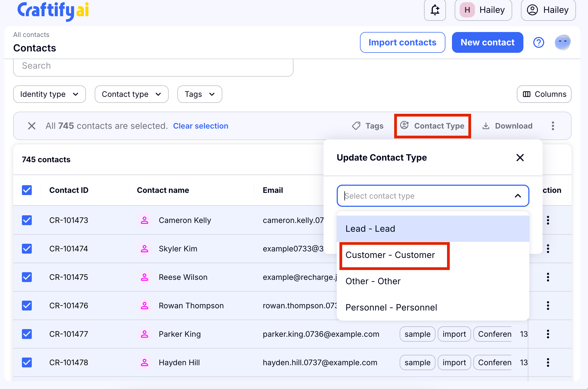Image resolution: width=588 pixels, height=389 pixels.
Task: Open contact Cameron Kelly
Action: (185, 220)
